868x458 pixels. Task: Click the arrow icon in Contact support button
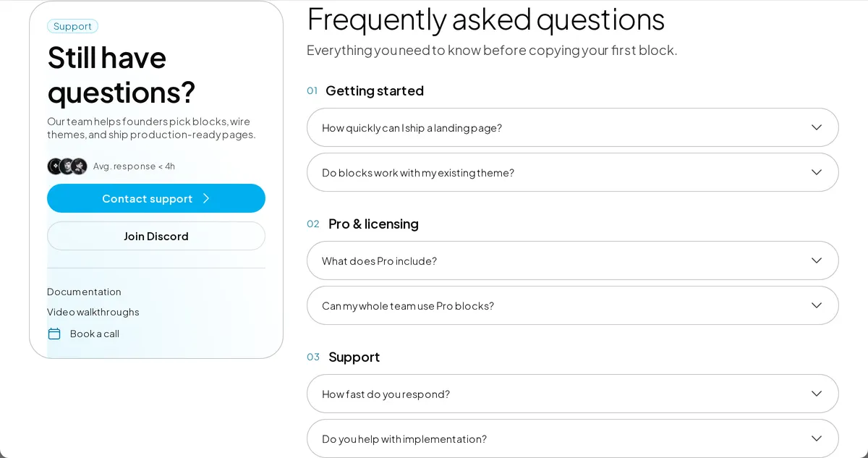pos(205,198)
